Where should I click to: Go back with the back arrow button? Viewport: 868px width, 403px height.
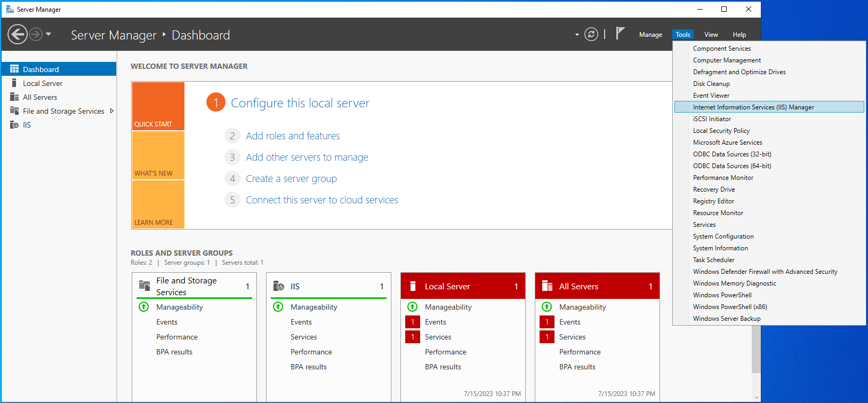click(18, 35)
